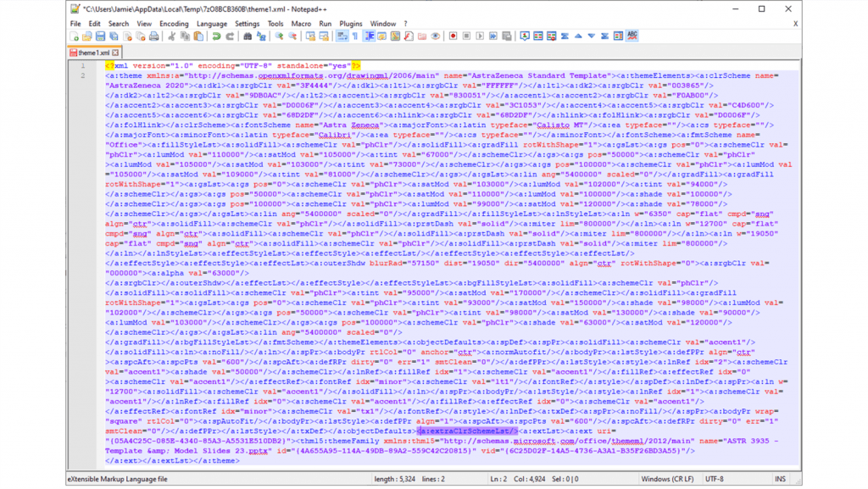
Task: Expand the Language menu
Action: click(211, 24)
